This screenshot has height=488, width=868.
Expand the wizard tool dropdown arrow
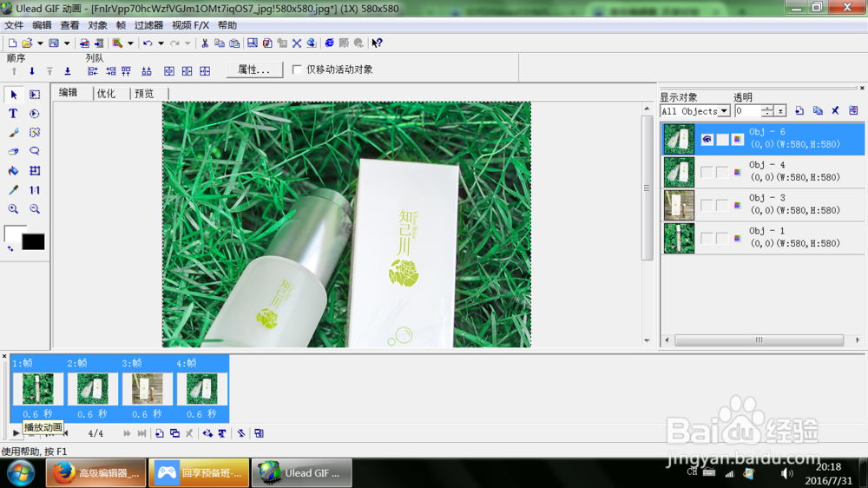[x=131, y=43]
